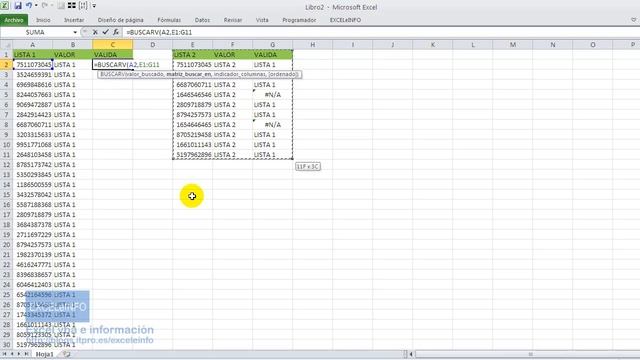Click cell A5 containing 8244057663

coord(33,95)
